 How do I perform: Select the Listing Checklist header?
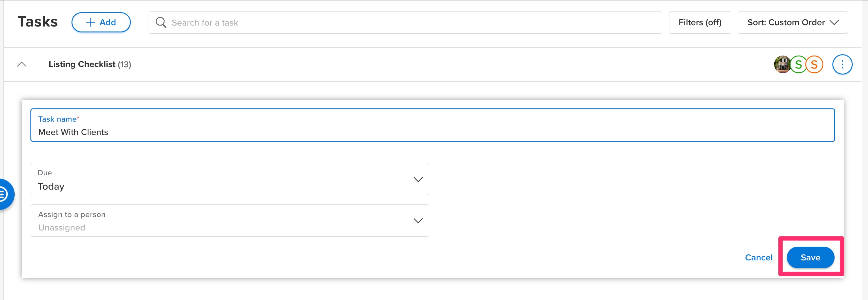(90, 64)
